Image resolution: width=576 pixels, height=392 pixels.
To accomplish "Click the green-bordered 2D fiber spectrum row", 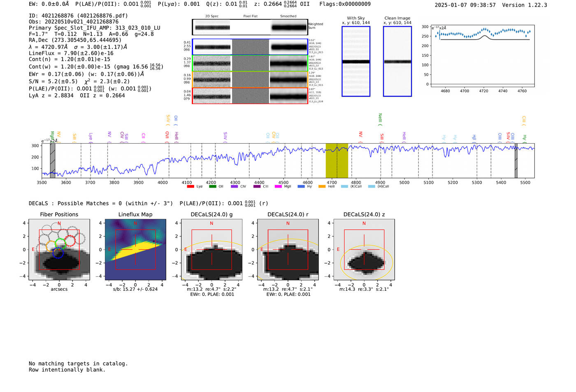I will (250, 63).
